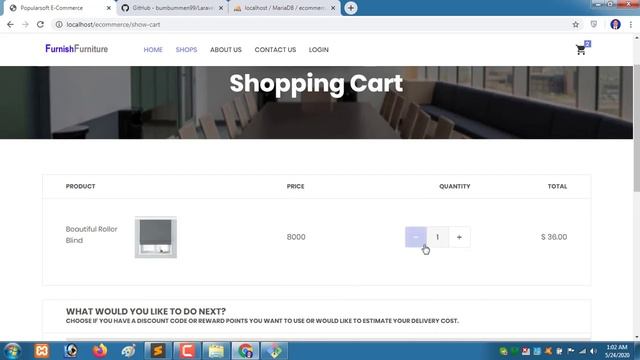The image size is (640, 360).
Task: Reload the current page
Action: [x=40, y=24]
